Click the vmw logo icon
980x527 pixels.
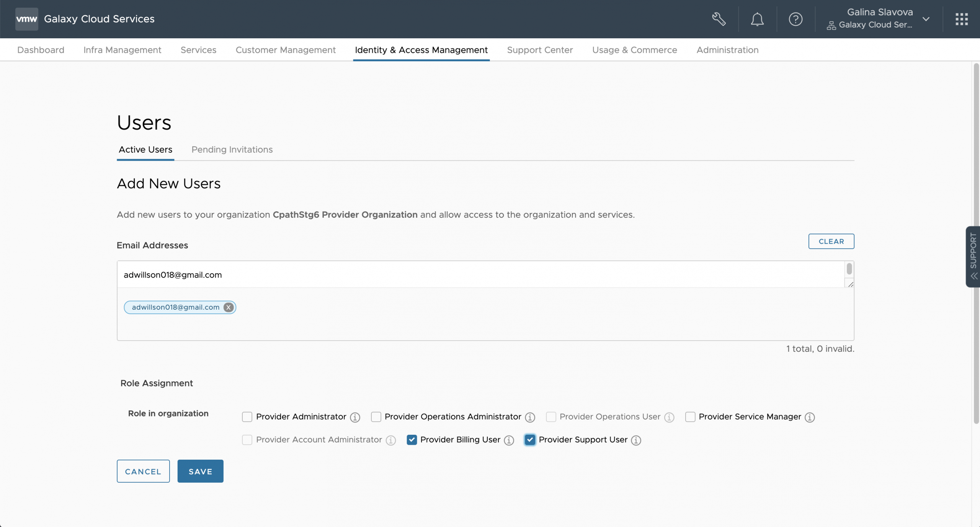coord(26,19)
